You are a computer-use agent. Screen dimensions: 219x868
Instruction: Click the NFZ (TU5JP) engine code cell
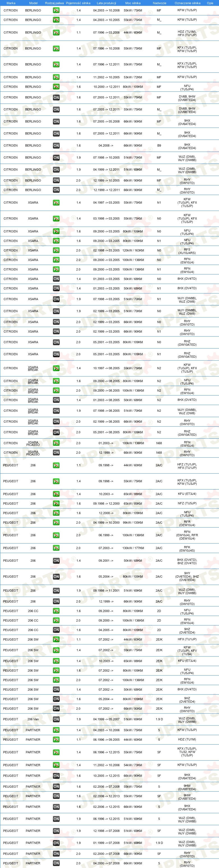tap(187, 504)
